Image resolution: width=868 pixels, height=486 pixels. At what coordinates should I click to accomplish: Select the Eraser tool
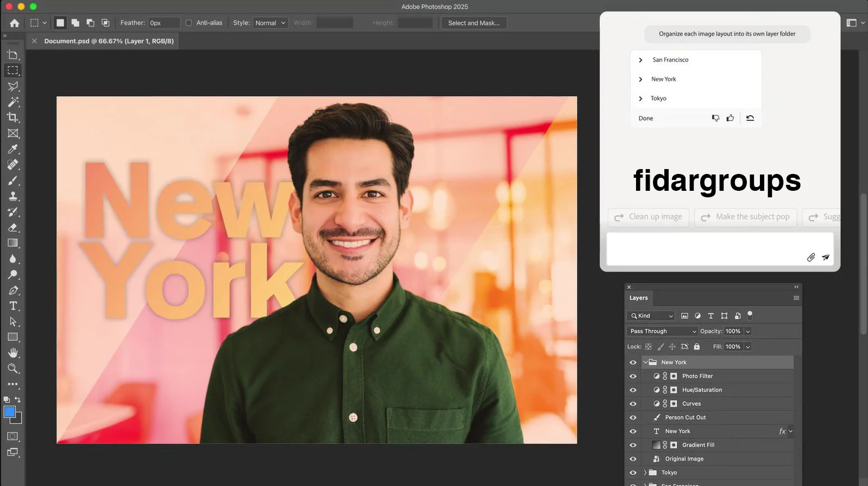tap(13, 228)
